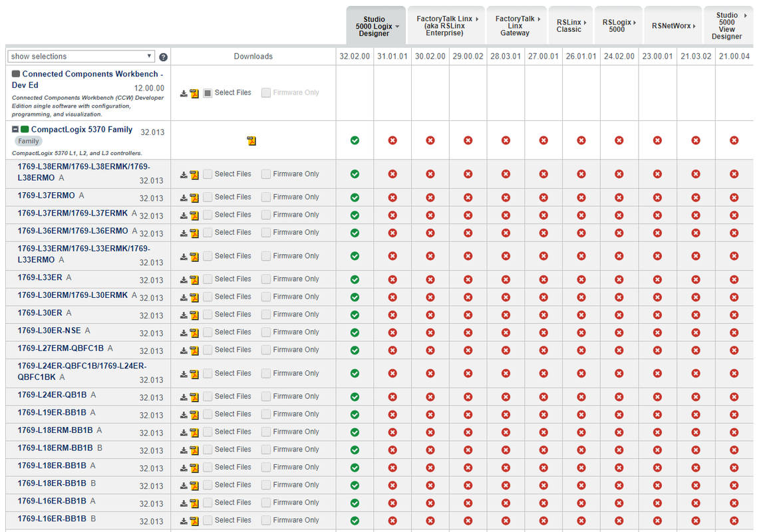The image size is (761, 532).
Task: Select the Studio 5000 Logix Designer tab
Action: point(376,26)
